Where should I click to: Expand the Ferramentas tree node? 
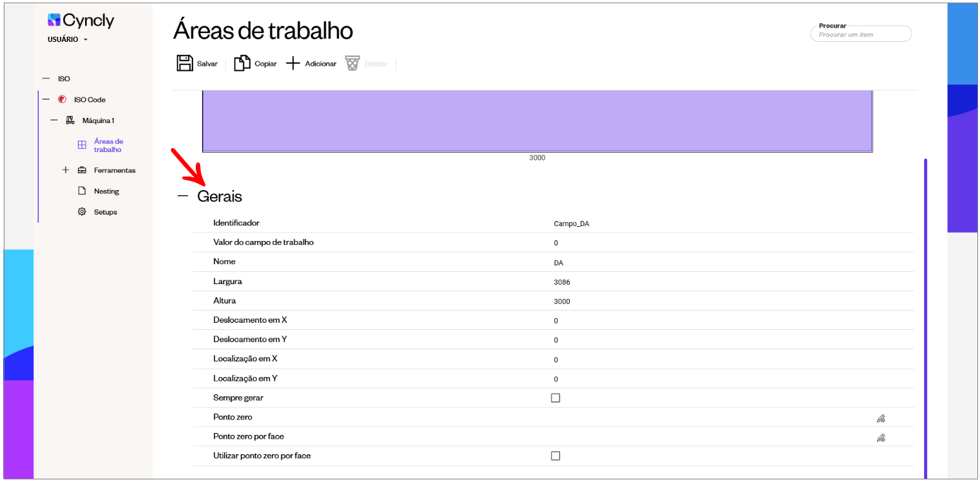(65, 170)
